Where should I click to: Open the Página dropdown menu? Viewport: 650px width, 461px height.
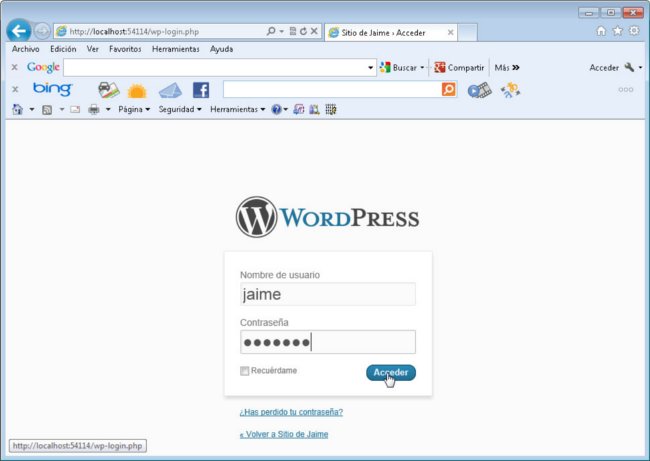134,109
